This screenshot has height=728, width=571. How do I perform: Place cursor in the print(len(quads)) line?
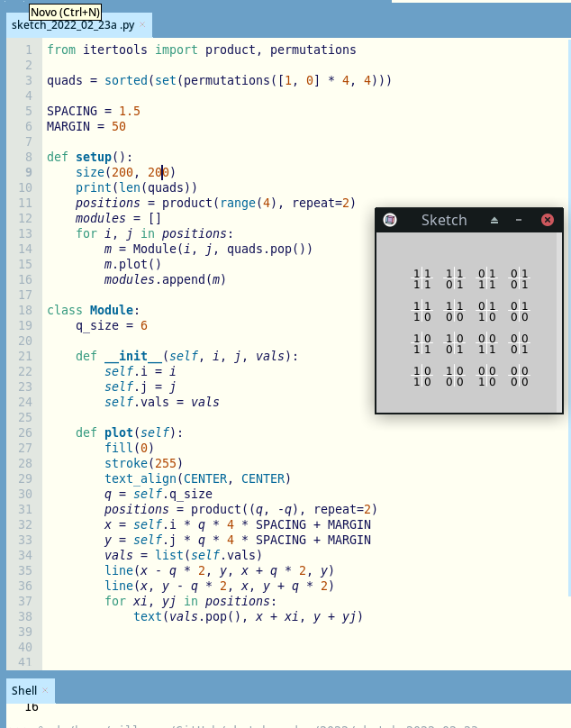pos(136,187)
